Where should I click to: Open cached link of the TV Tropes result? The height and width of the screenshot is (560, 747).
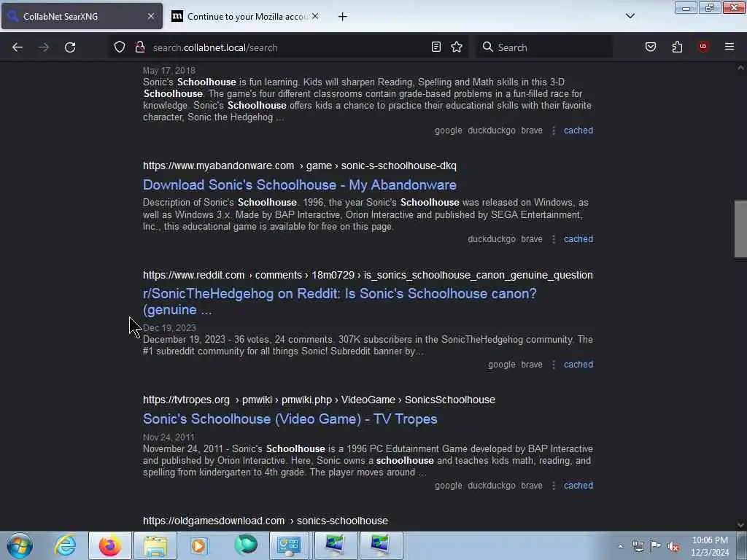pyautogui.click(x=578, y=485)
